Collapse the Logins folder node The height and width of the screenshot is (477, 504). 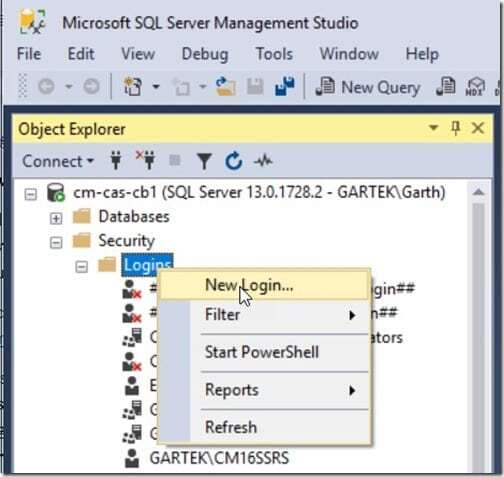coord(81,266)
